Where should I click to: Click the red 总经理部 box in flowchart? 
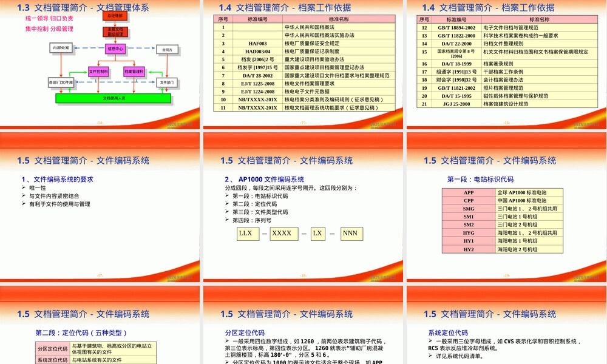[115, 16]
